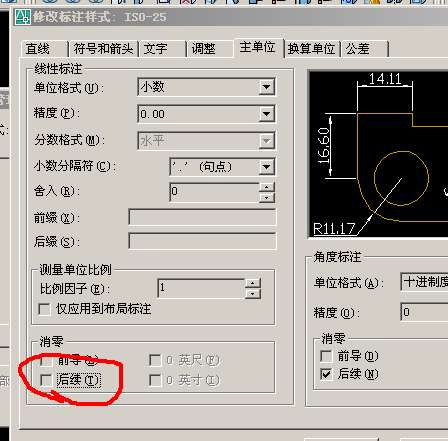448x441 pixels.
Task: Toggle the 0 英寸(I) checkbox
Action: pos(155,380)
